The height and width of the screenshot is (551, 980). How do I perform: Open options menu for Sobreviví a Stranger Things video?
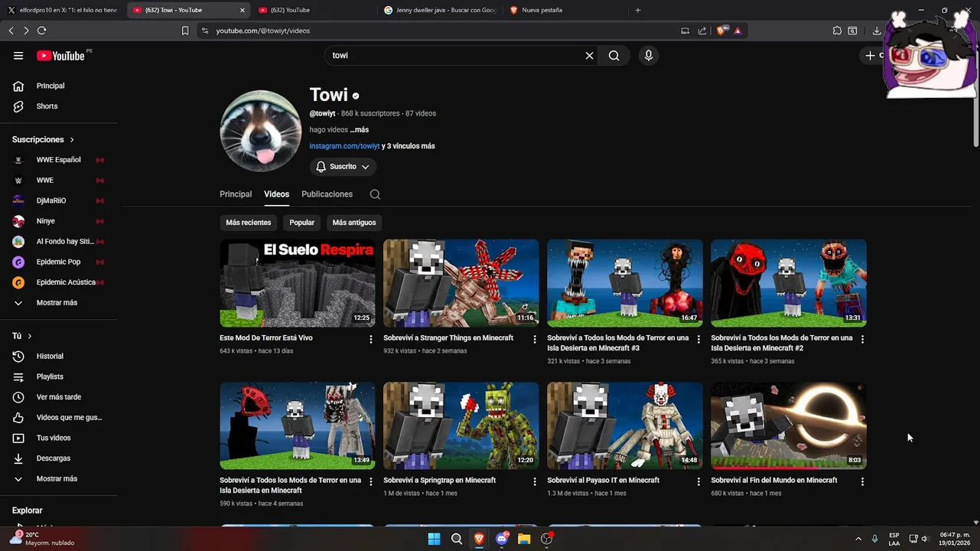coord(535,339)
